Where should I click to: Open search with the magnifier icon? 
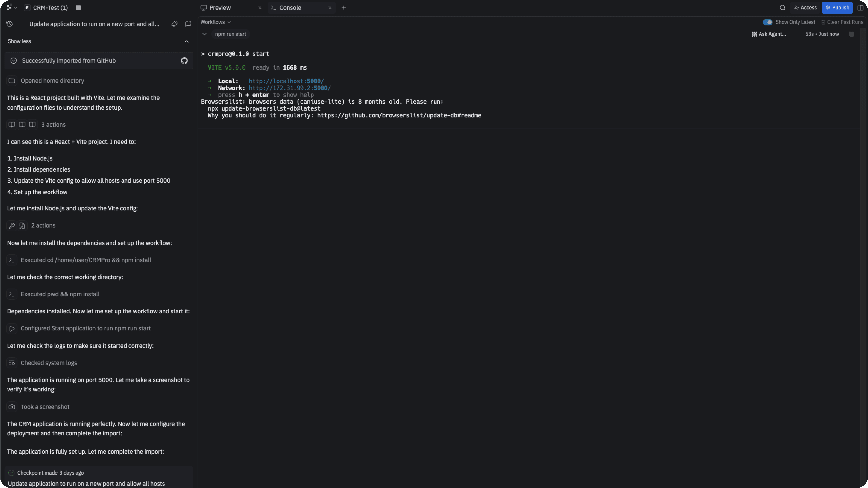point(782,8)
